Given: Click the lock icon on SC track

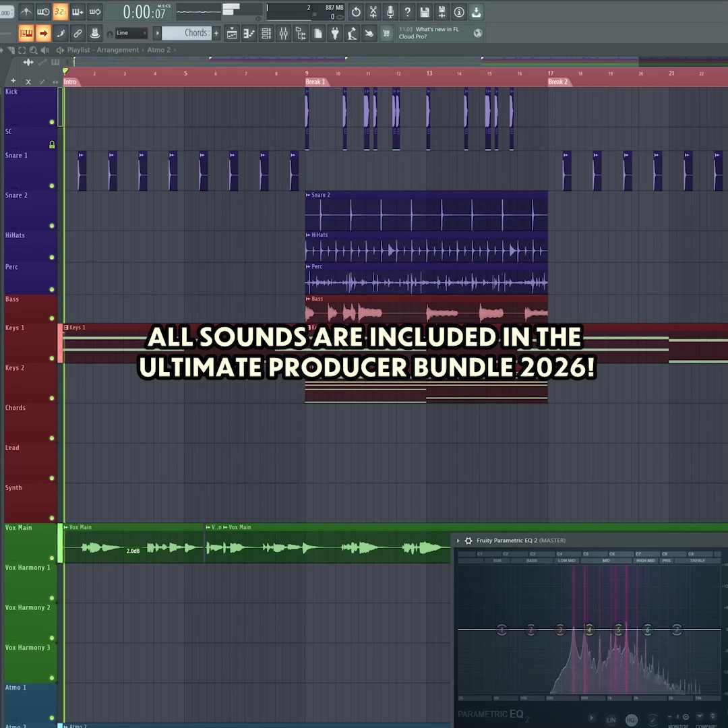Looking at the screenshot, I should pyautogui.click(x=52, y=144).
